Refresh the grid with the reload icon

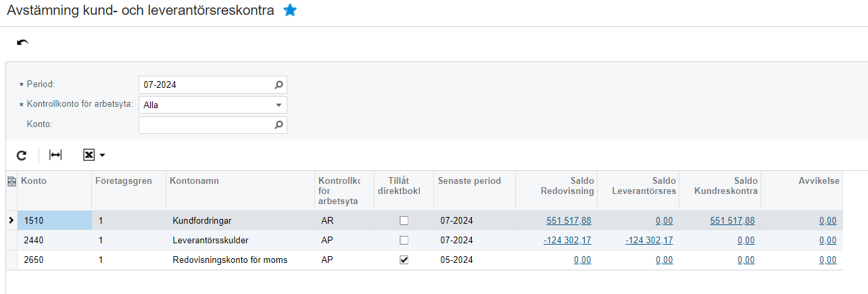22,155
